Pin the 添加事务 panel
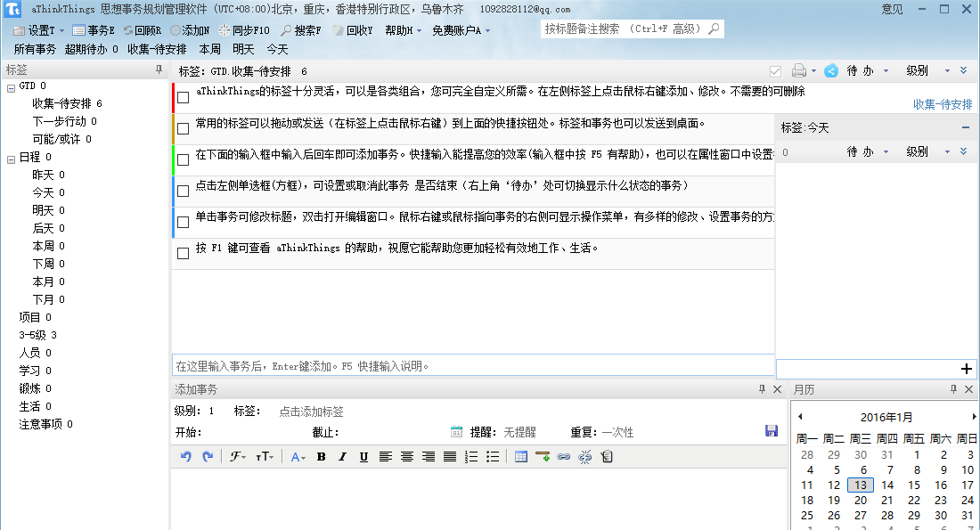 tap(762, 388)
